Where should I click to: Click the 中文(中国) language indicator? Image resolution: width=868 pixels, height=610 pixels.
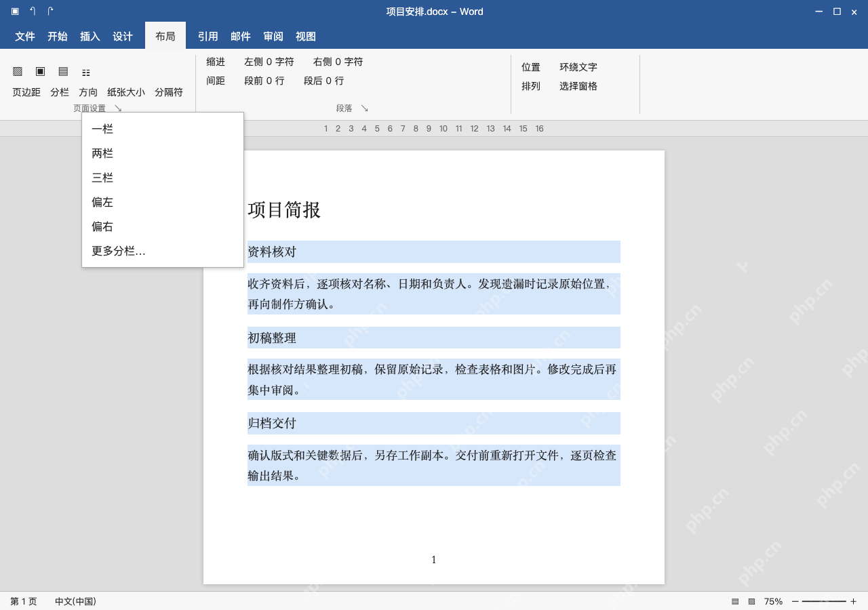click(75, 601)
